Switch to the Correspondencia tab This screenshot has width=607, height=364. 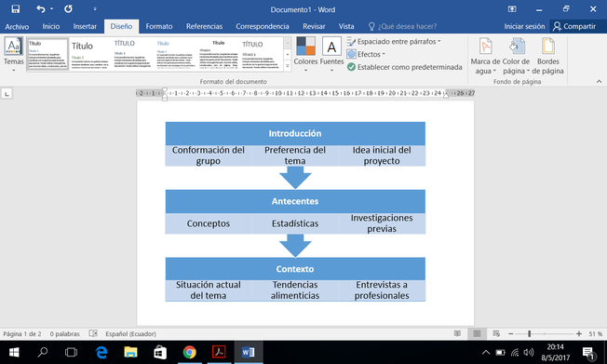tap(263, 26)
